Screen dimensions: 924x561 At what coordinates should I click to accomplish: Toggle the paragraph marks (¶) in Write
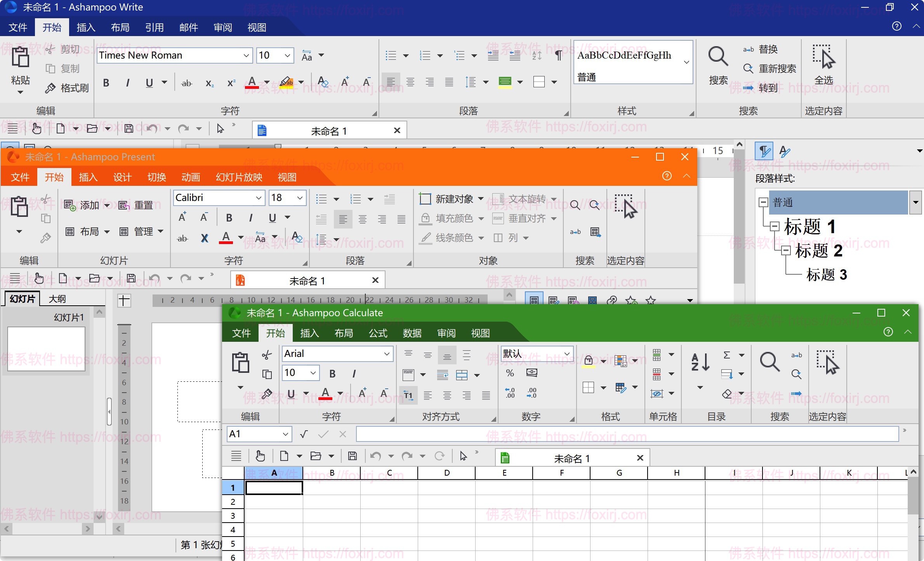(x=558, y=55)
